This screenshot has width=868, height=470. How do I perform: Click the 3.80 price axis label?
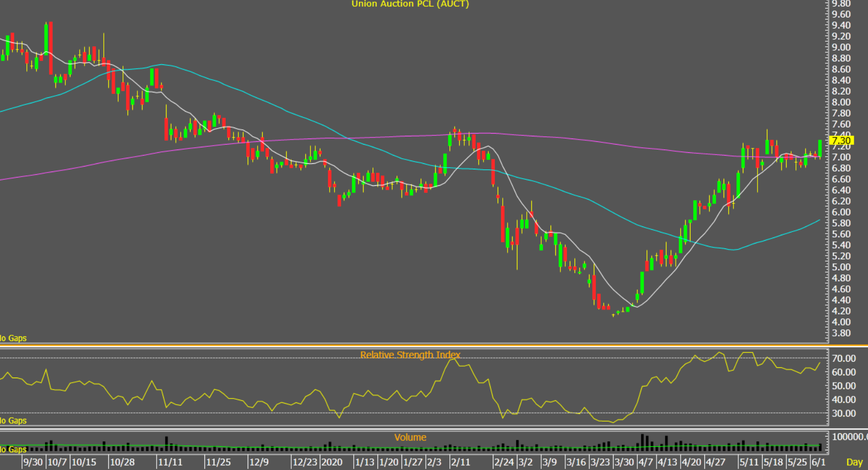pyautogui.click(x=841, y=333)
